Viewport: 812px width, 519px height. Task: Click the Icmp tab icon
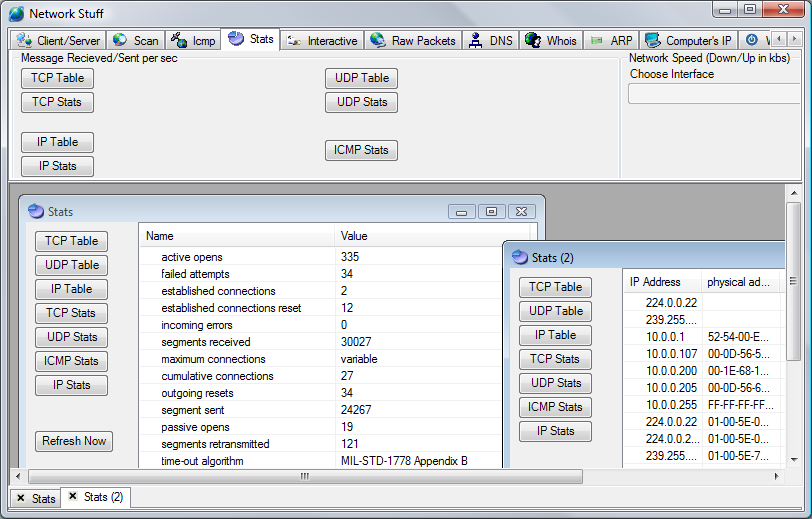(x=179, y=40)
